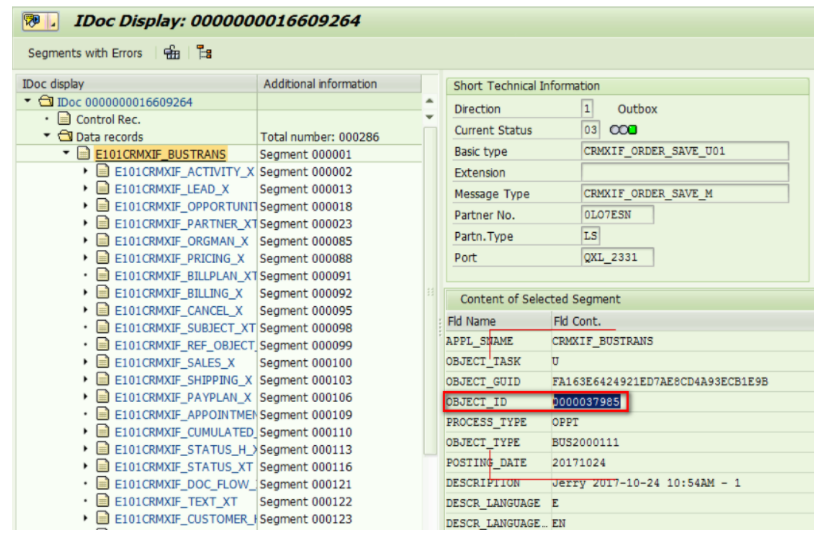Click the E101CRMXIF_CANCEL_X document icon
The width and height of the screenshot is (822, 553).
point(103,309)
